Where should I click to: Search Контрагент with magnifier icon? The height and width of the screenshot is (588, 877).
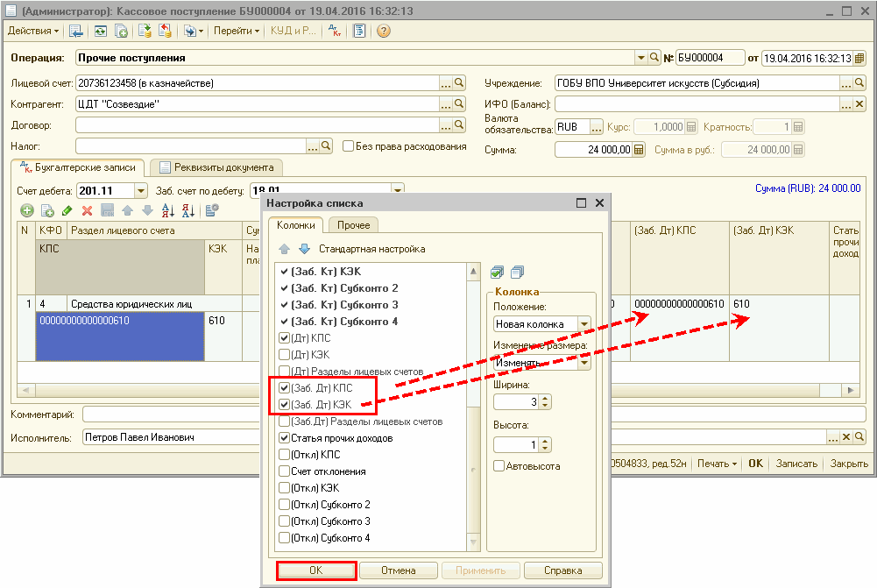click(459, 103)
